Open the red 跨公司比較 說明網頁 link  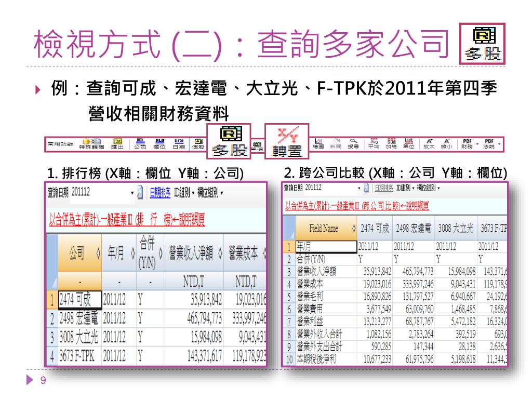(x=356, y=205)
